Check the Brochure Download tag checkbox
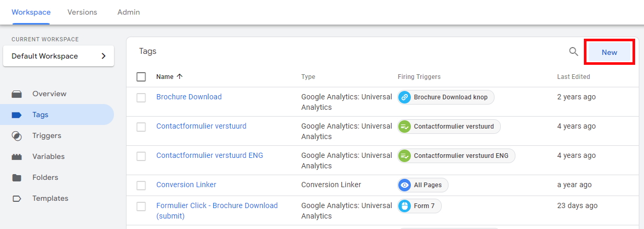 pyautogui.click(x=141, y=98)
